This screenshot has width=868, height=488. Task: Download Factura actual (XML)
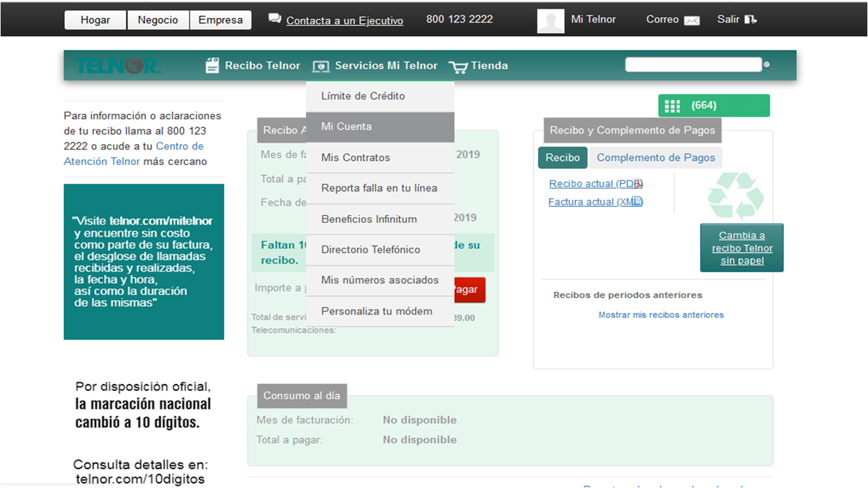coord(595,202)
